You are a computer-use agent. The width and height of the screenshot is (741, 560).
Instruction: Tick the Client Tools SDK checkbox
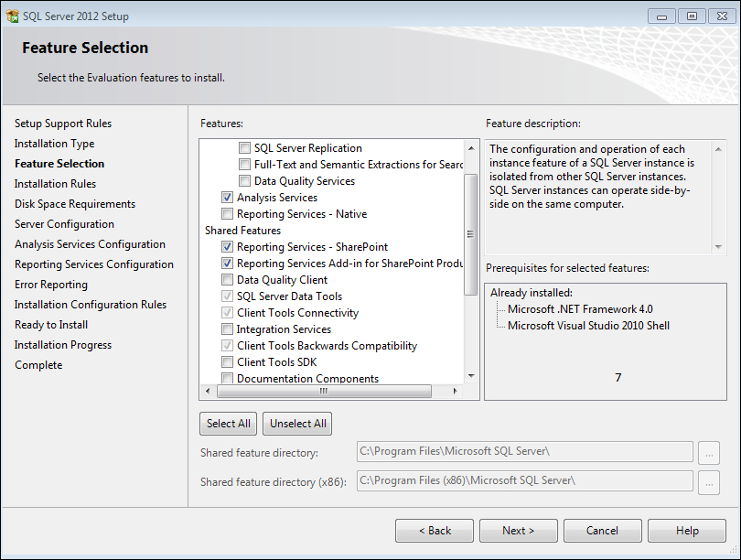click(227, 362)
